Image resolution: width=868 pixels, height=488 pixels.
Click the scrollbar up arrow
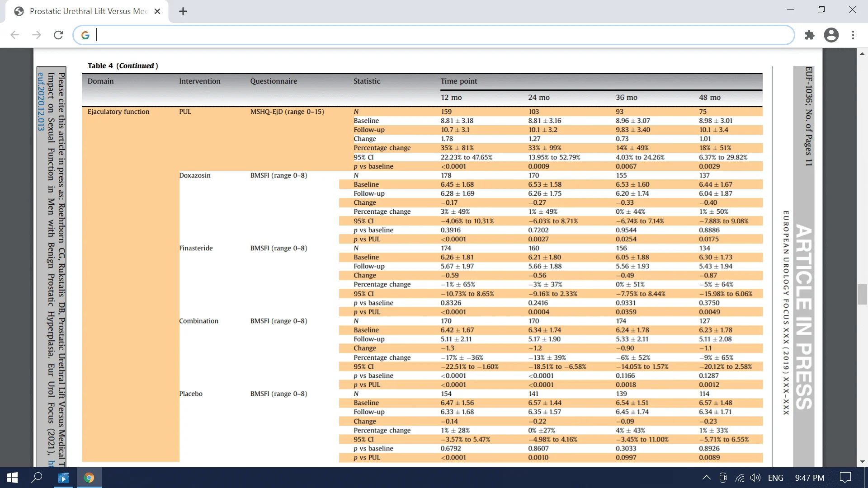(x=863, y=54)
